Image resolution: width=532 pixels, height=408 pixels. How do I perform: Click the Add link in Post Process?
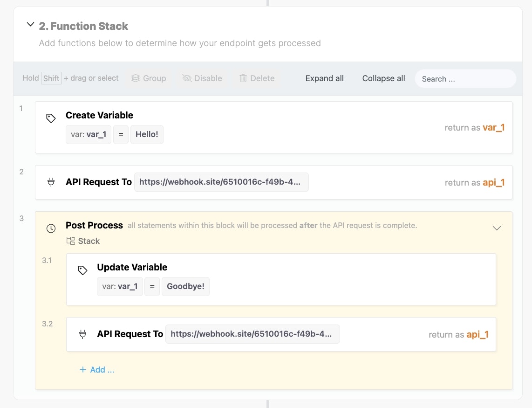pos(97,370)
